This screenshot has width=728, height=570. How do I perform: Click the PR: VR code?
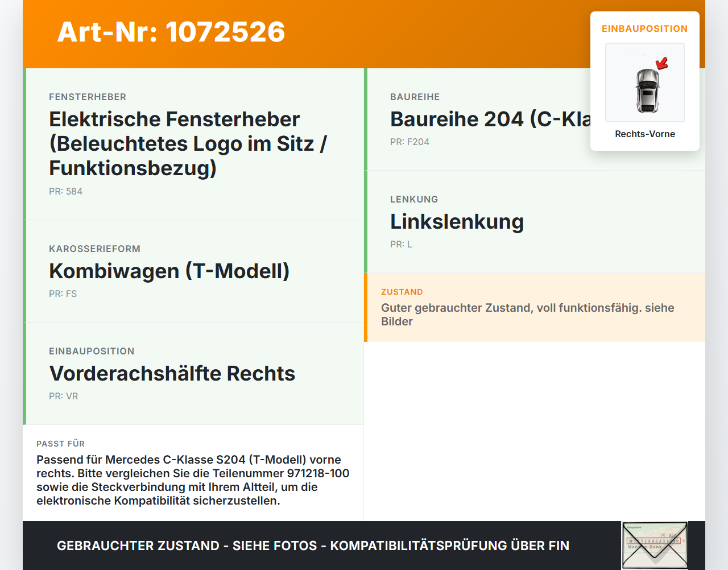pyautogui.click(x=63, y=396)
